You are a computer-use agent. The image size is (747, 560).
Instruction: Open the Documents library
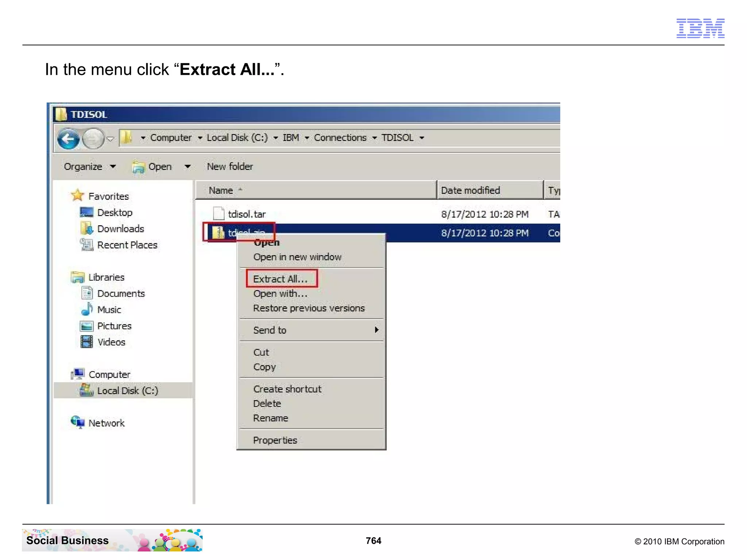[121, 293]
